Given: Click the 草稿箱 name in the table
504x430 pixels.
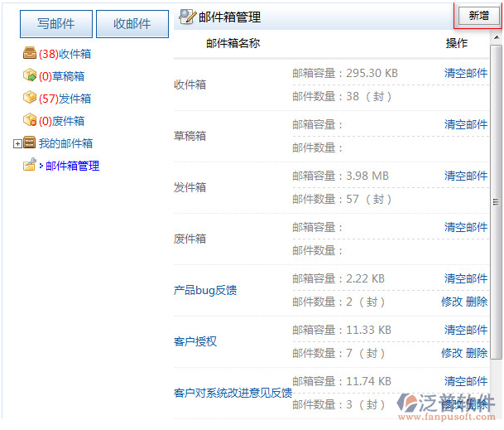Looking at the screenshot, I should (x=190, y=136).
